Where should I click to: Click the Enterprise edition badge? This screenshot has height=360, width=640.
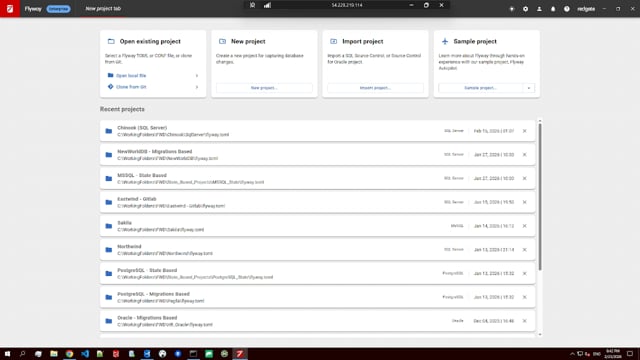tap(58, 9)
